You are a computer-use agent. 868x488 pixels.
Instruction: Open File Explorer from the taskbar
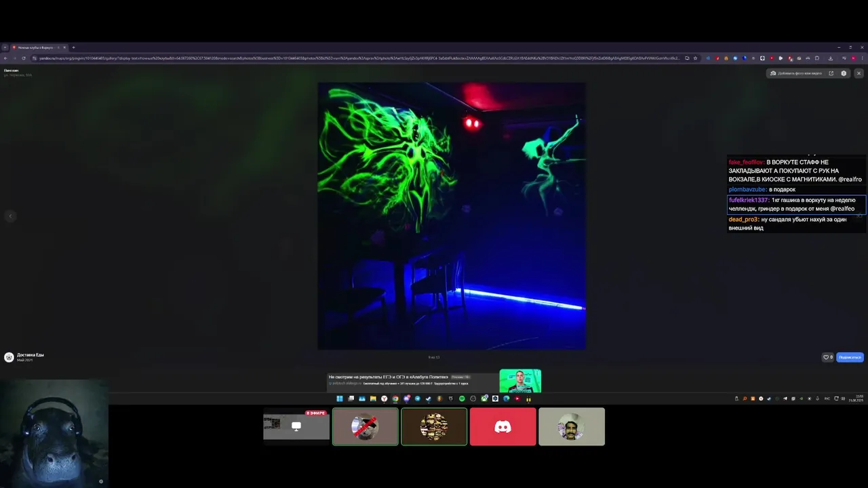(373, 399)
